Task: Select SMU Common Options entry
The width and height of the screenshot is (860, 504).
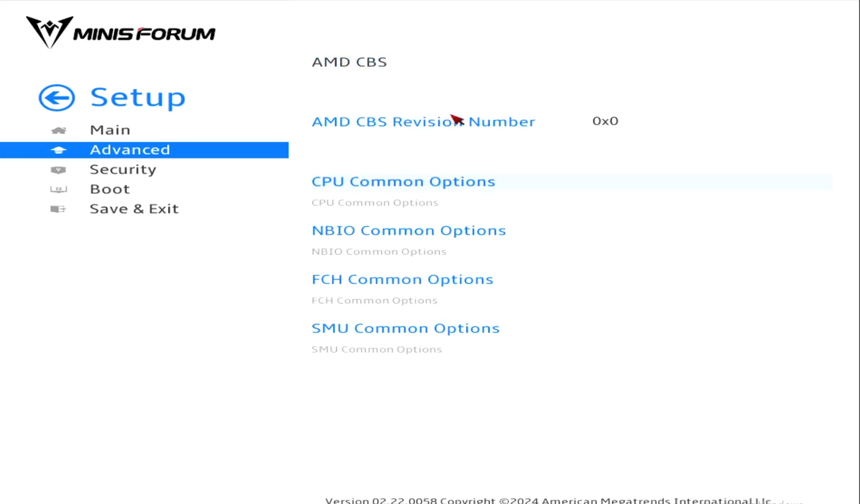Action: 405,328
